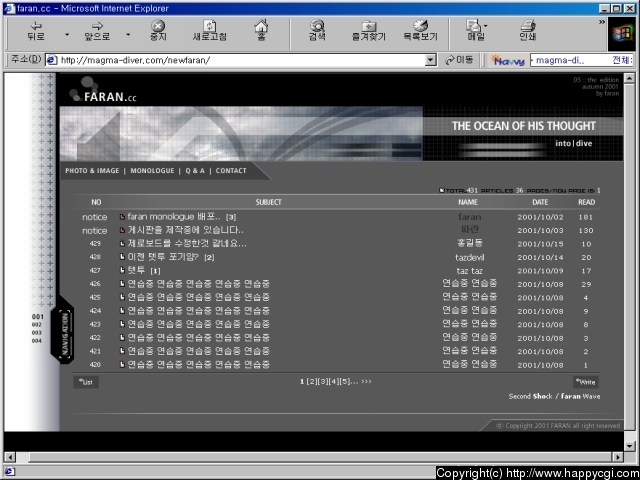The height and width of the screenshot is (480, 640).
Task: Open the back history dropdown arrow
Action: (67, 35)
